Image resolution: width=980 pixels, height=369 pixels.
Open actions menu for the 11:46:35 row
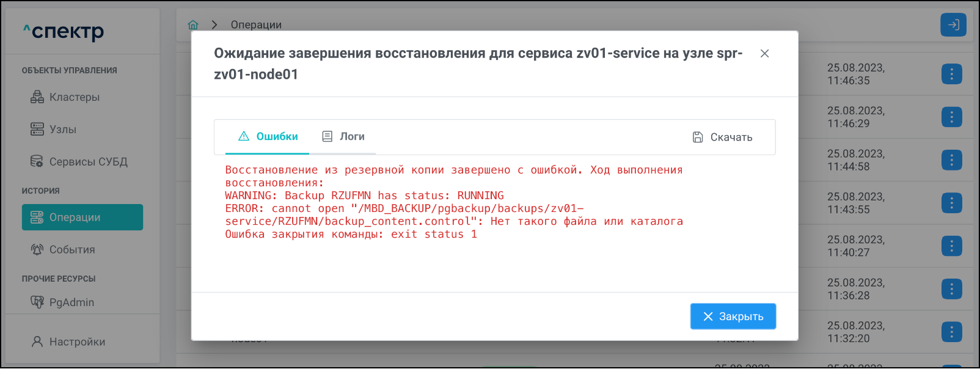[x=951, y=75]
